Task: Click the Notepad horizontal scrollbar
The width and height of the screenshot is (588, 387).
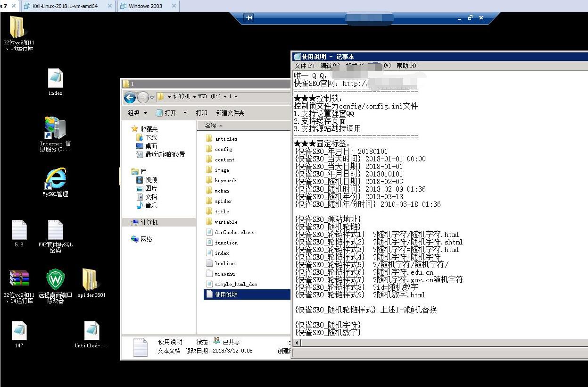Action: pos(440,344)
